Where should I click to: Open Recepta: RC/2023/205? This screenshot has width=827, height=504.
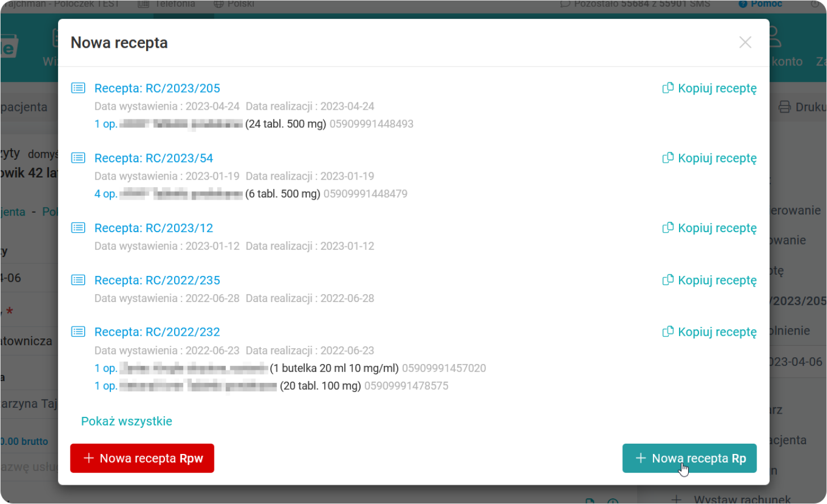[157, 88]
